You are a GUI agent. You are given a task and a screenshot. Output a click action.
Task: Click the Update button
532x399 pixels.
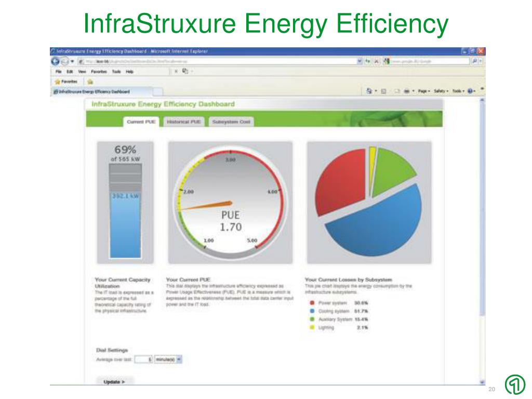[114, 382]
